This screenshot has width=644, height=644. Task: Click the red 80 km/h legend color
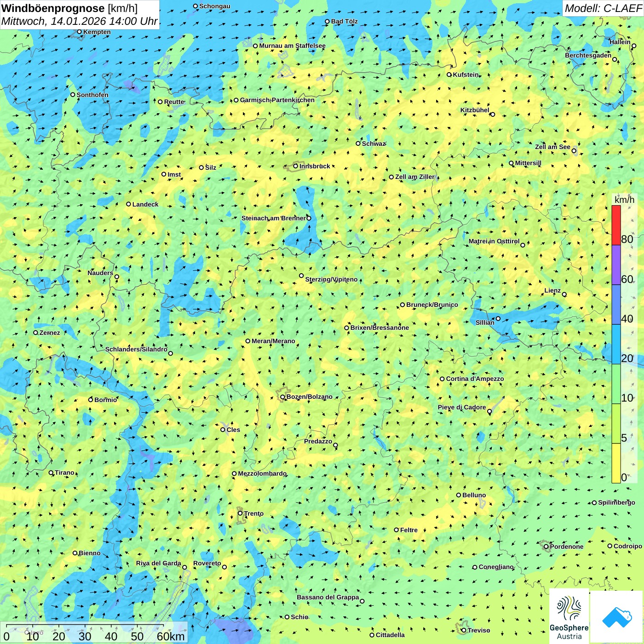pos(616,225)
